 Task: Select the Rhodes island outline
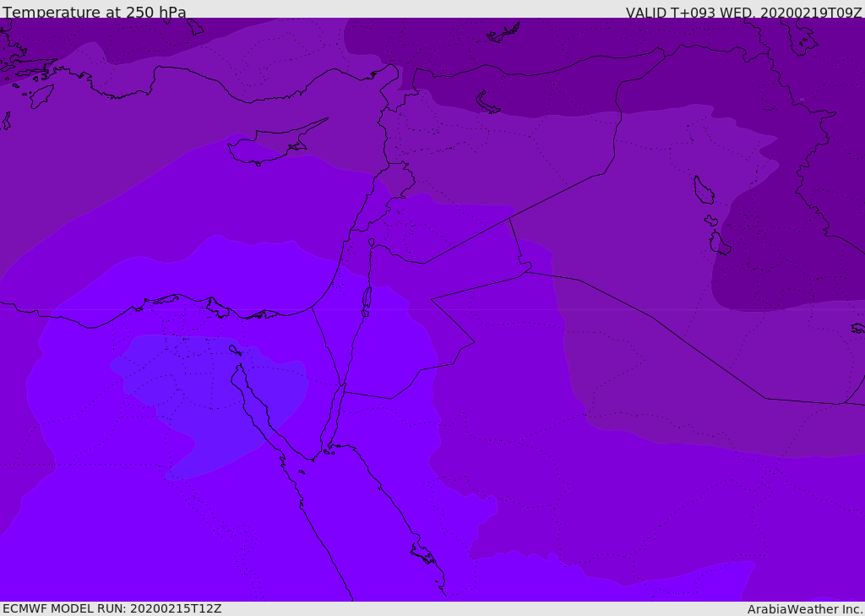pyautogui.click(x=40, y=95)
